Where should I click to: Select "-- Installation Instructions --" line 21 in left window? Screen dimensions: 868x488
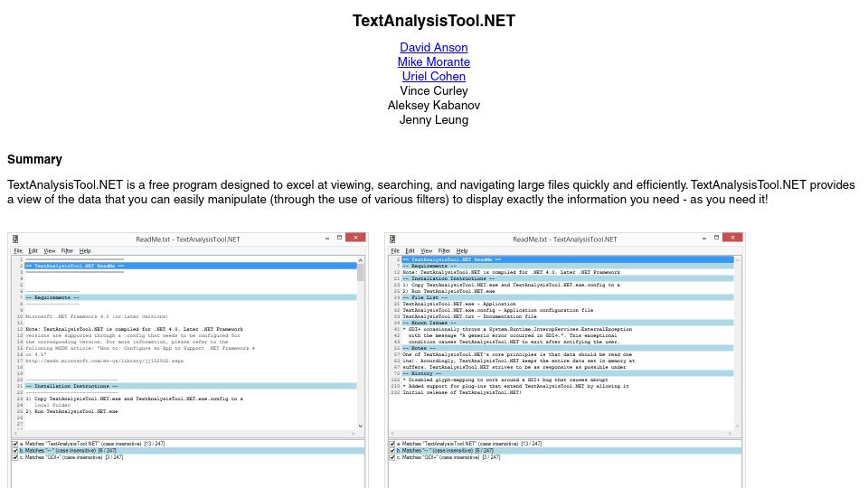point(191,386)
